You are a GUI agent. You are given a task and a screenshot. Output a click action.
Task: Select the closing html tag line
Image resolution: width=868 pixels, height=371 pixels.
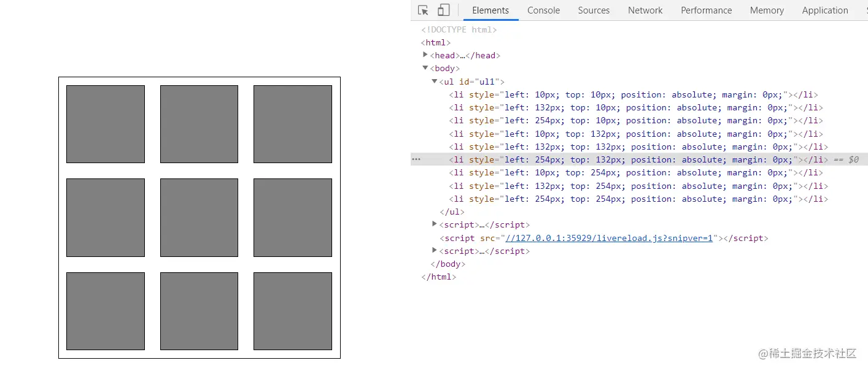coord(439,277)
